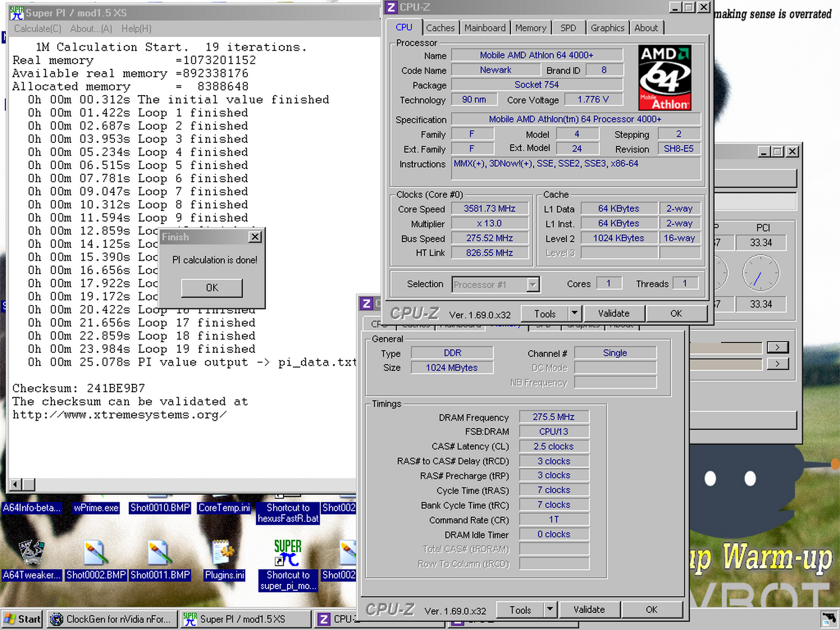
Task: Select wPrime.exe desktop item
Action: click(x=96, y=508)
